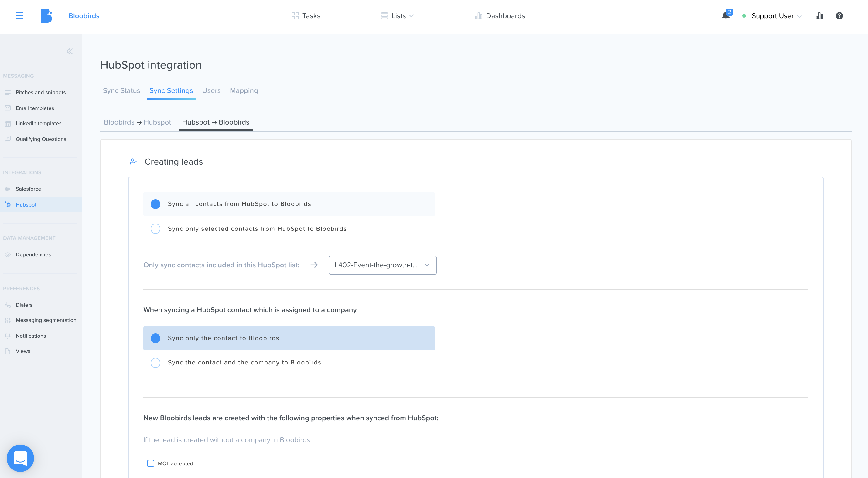
Task: Open the bar chart icon in header
Action: (819, 16)
